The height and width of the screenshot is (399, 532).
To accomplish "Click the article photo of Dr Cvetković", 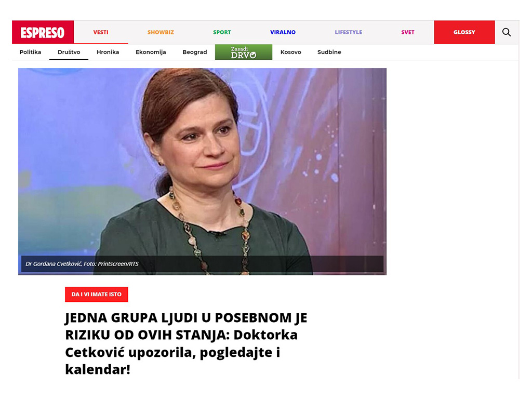I will [202, 171].
